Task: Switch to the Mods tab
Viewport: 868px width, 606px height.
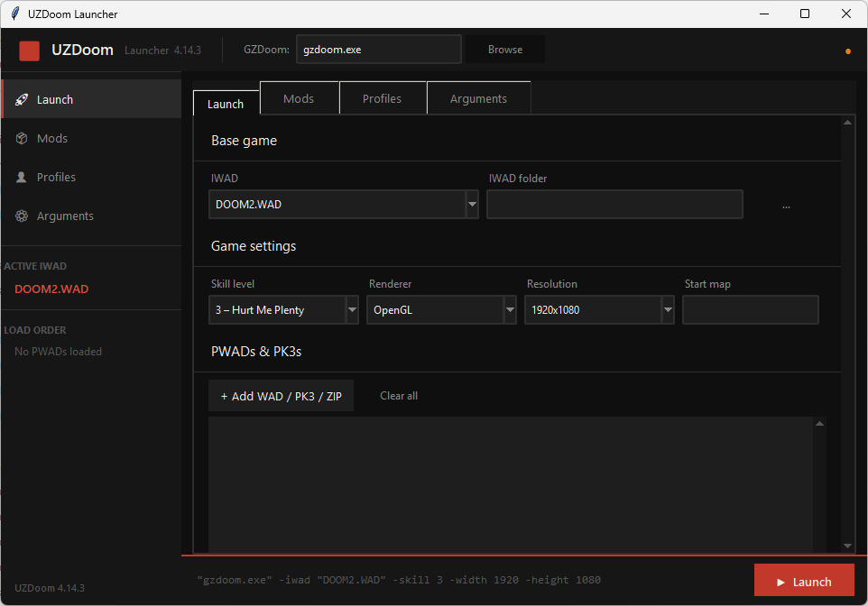Action: (299, 98)
